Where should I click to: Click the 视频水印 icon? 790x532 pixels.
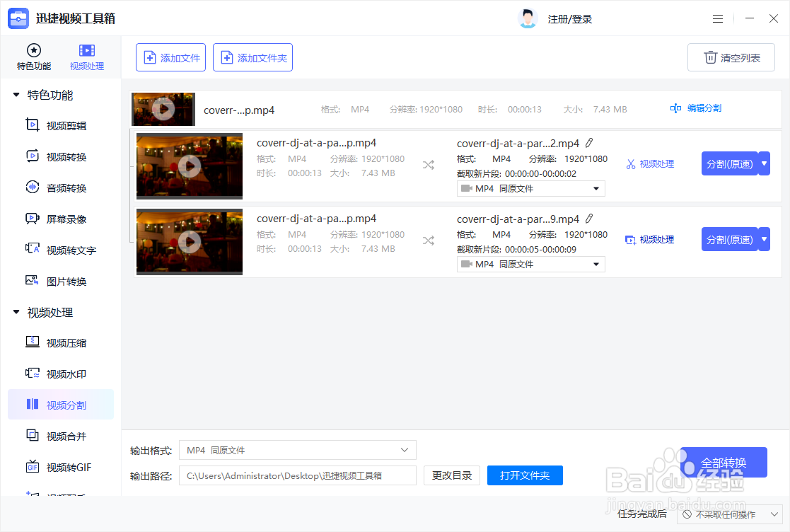coord(33,374)
